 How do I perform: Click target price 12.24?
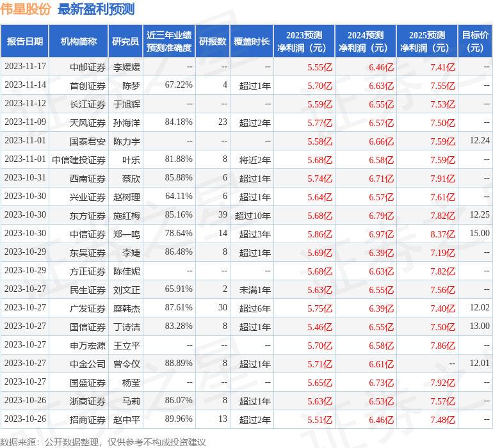pyautogui.click(x=480, y=141)
